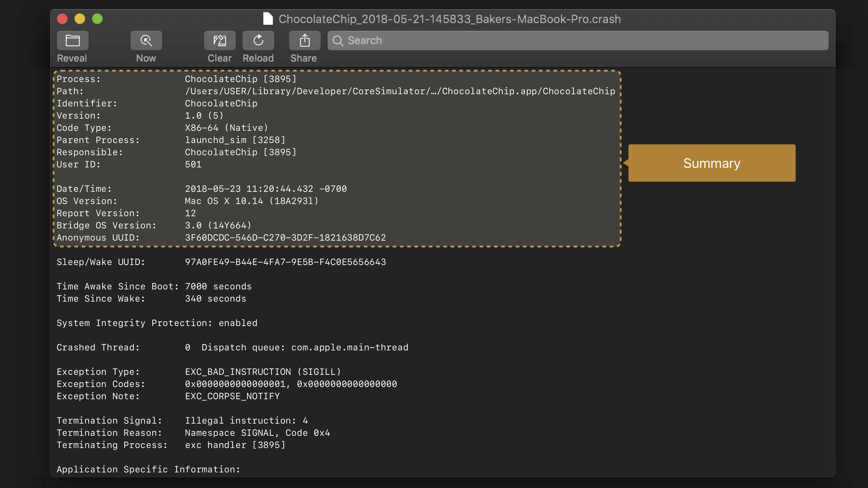The image size is (868, 488).
Task: Click the Summary callout label
Action: click(712, 163)
